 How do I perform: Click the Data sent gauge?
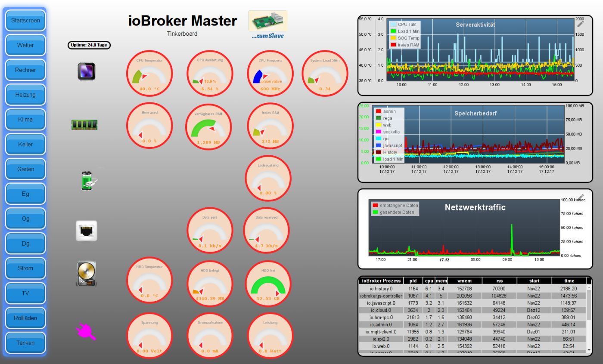(x=210, y=231)
